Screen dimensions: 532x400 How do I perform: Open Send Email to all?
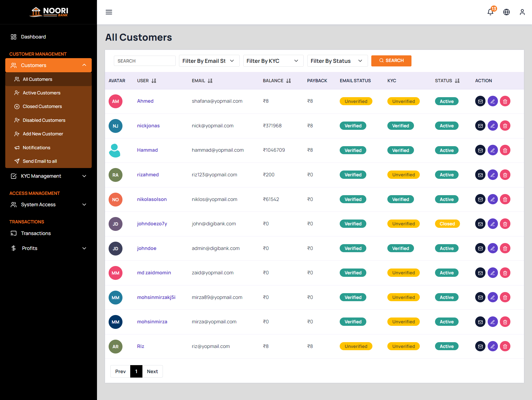40,161
